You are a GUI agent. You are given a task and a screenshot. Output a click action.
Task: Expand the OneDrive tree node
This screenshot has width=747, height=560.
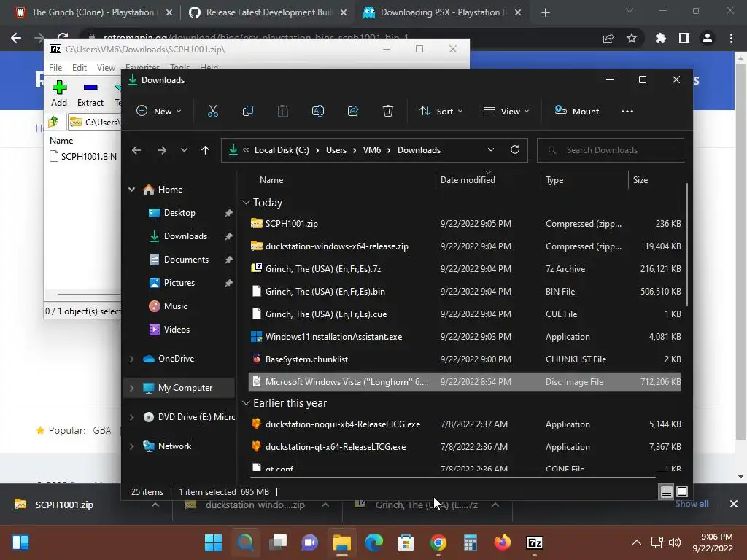tap(131, 359)
